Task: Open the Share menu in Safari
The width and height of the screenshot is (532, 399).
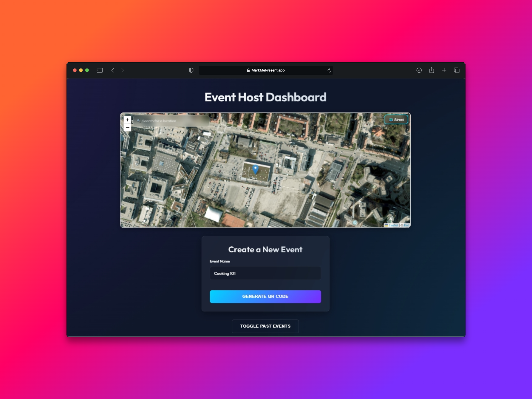Action: pyautogui.click(x=431, y=70)
